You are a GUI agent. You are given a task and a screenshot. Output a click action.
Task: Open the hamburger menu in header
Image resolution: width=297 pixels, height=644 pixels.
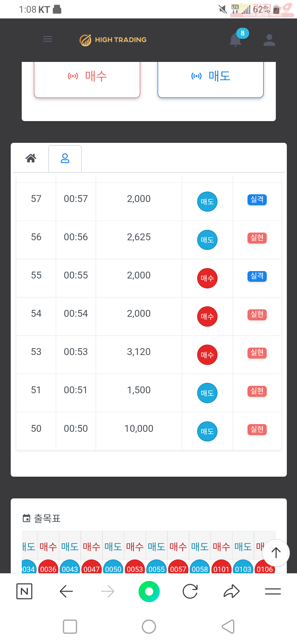(48, 39)
